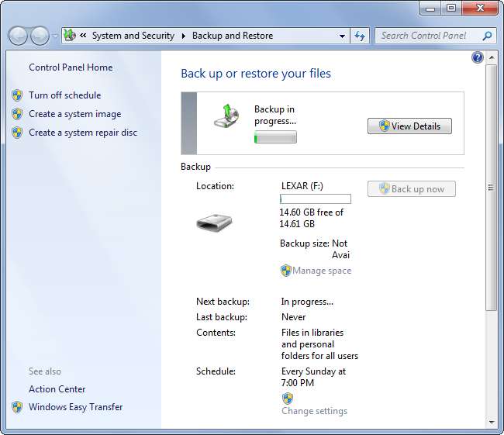504x435 pixels.
Task: Click the shield icon beside Manage space
Action: pyautogui.click(x=286, y=271)
